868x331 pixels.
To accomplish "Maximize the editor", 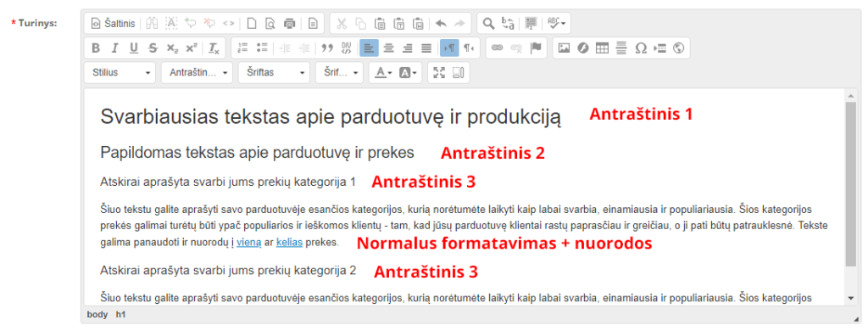I will [439, 73].
